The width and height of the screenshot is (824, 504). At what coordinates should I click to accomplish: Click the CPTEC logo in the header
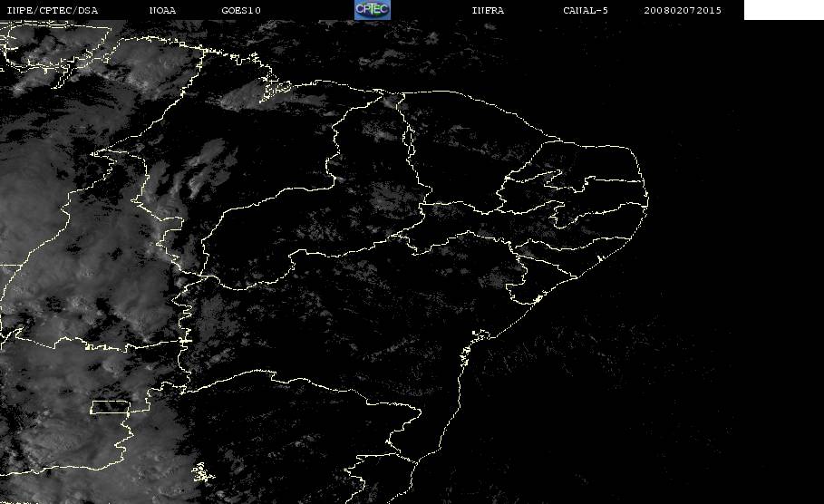pyautogui.click(x=372, y=9)
